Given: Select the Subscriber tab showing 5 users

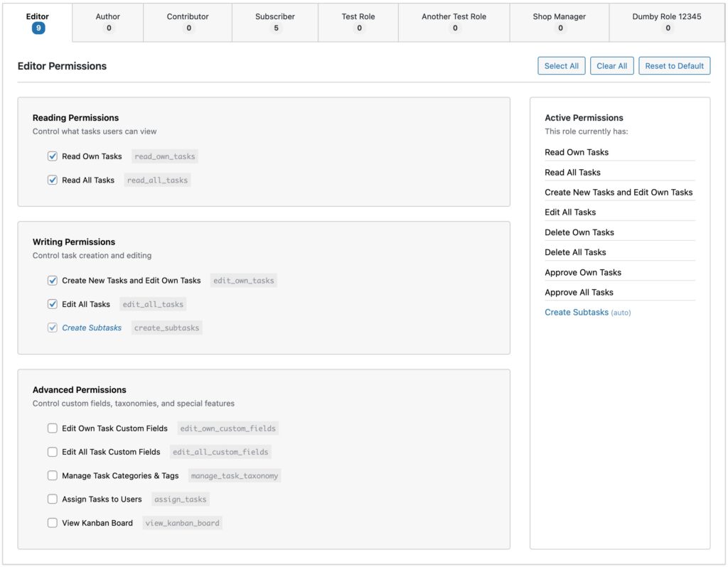Looking at the screenshot, I should (274, 21).
